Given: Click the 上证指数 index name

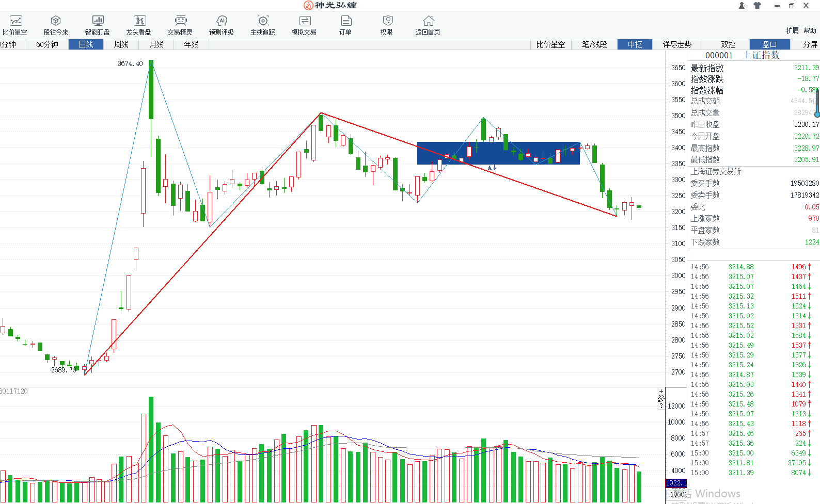Looking at the screenshot, I should pos(761,55).
